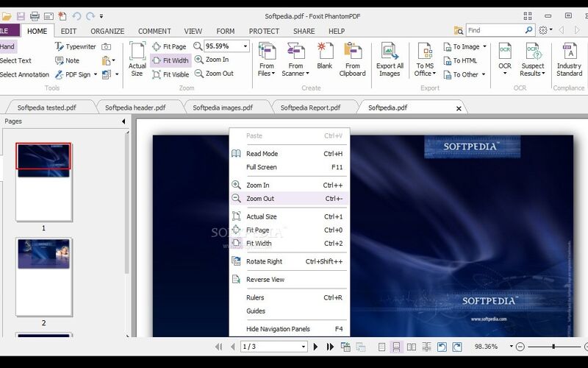Toggle Guides from the context menu
Viewport: 588px width, 368px height.
[289, 311]
